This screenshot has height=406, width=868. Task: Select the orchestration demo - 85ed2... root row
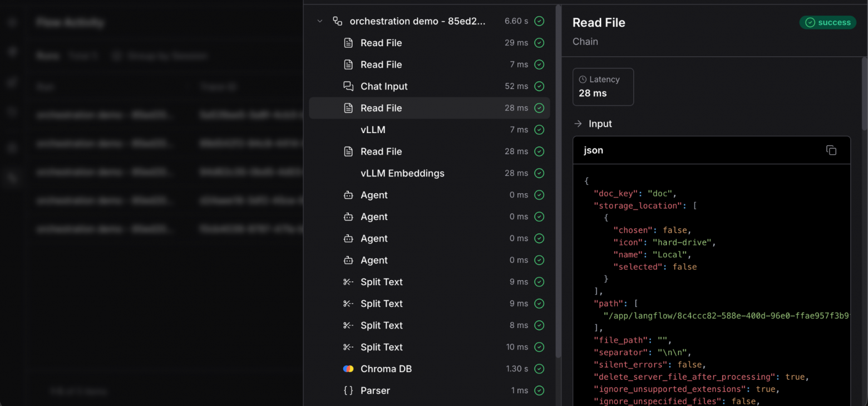430,21
